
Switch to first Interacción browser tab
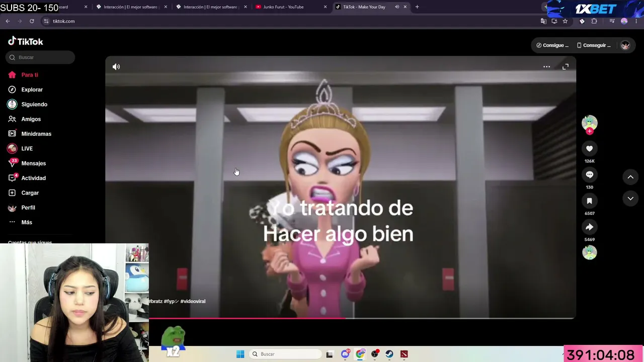(x=131, y=7)
